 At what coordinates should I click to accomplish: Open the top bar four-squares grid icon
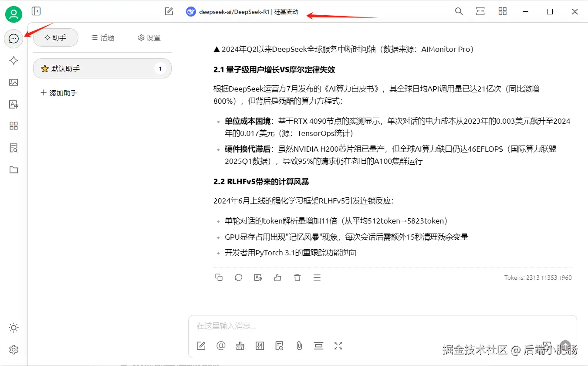click(x=503, y=11)
